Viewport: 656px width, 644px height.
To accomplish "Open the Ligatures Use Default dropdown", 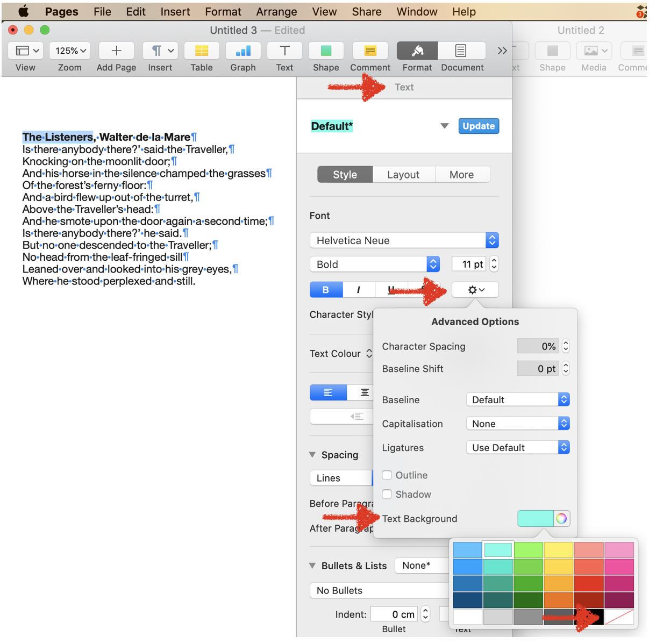I will (x=518, y=447).
